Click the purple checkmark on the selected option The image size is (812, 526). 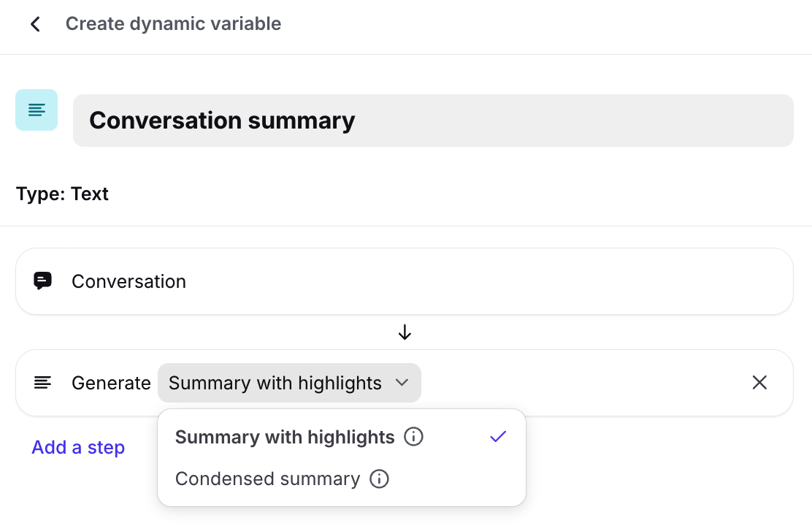pyautogui.click(x=498, y=437)
